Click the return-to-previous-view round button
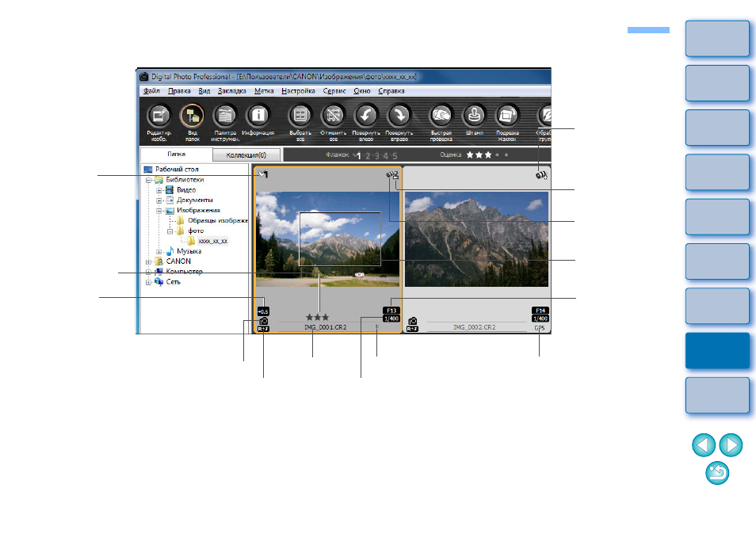 (x=717, y=473)
